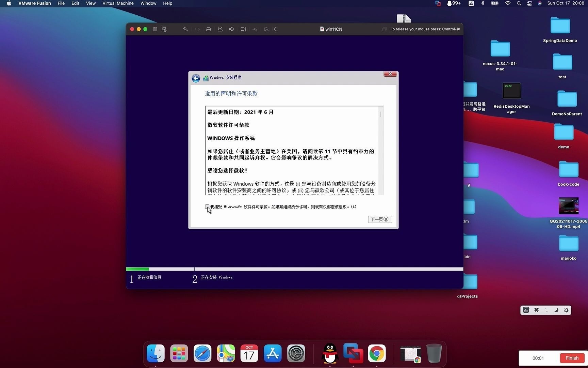Open Control Center in the menu bar
The height and width of the screenshot is (368, 588).
pyautogui.click(x=529, y=3)
